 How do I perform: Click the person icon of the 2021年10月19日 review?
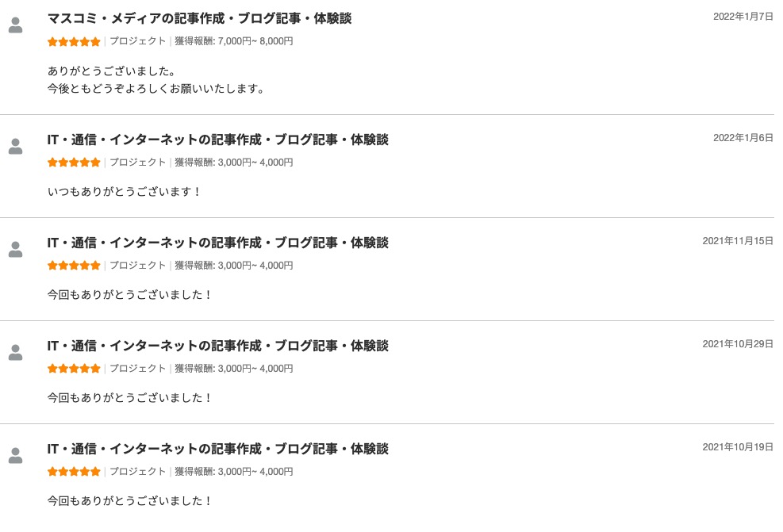click(x=15, y=456)
